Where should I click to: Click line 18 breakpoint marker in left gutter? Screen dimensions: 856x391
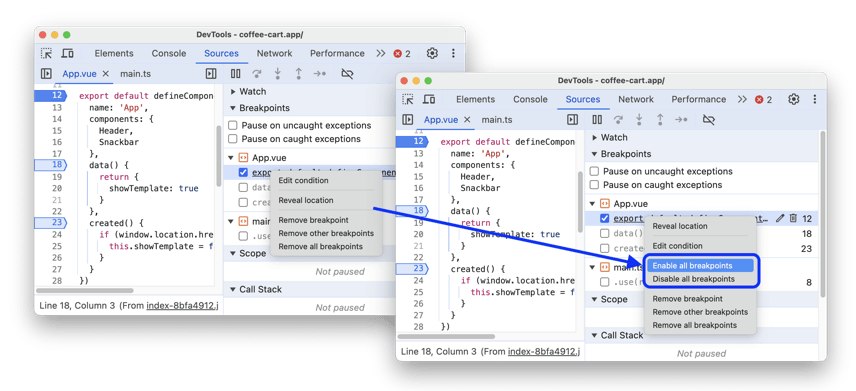[50, 165]
